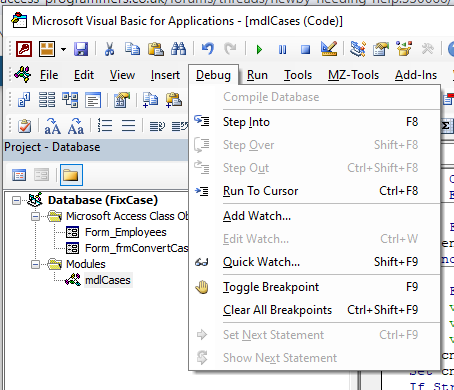
Task: Choose Clear All Breakpoints menu item
Action: pos(314,310)
